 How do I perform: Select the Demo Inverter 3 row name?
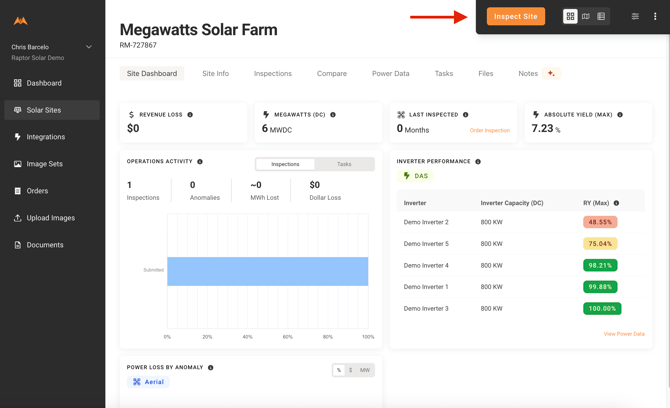pyautogui.click(x=426, y=308)
